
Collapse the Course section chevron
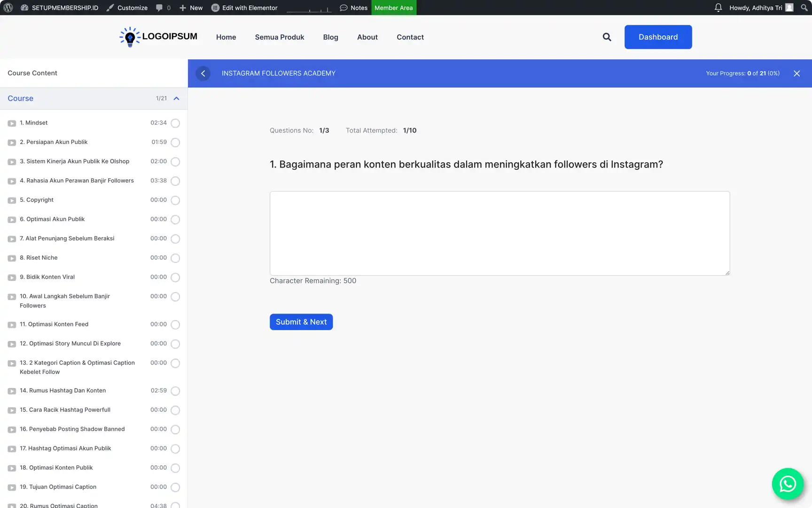[176, 98]
